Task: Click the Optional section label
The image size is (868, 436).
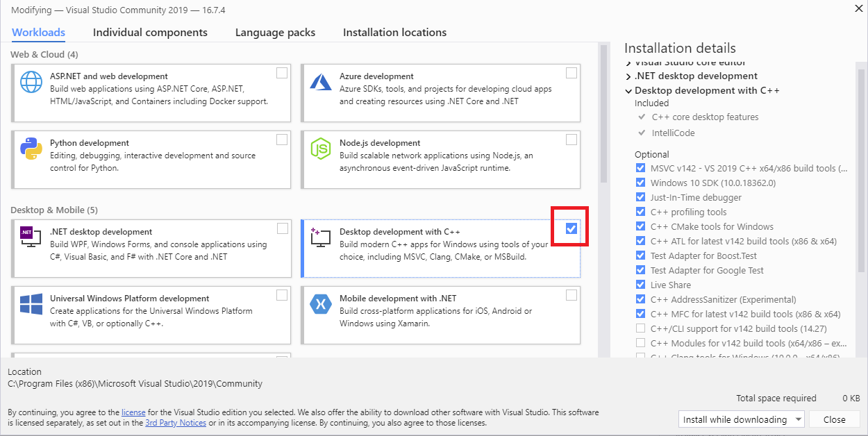Action: 652,155
